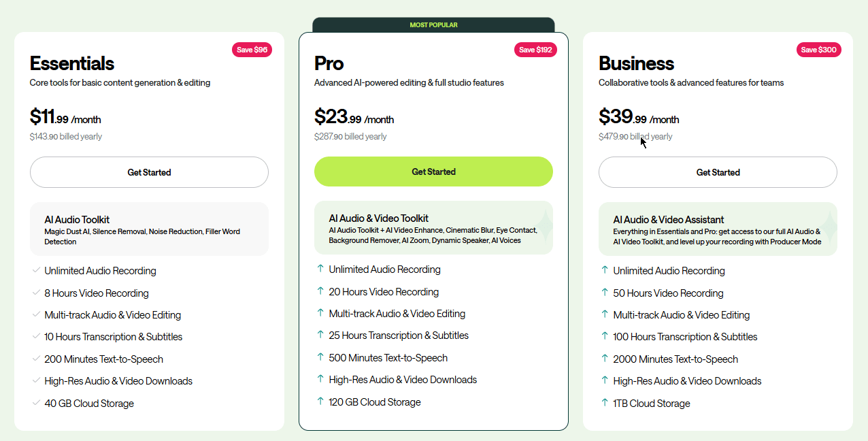Click the checkmark beside Unlimited Audio Recording in Essentials
Screen dimensions: 868x441
tap(36, 270)
